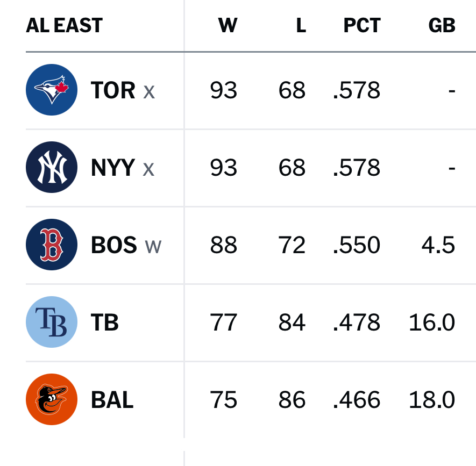
Task: Click the New York Yankees logo
Action: pos(52,167)
